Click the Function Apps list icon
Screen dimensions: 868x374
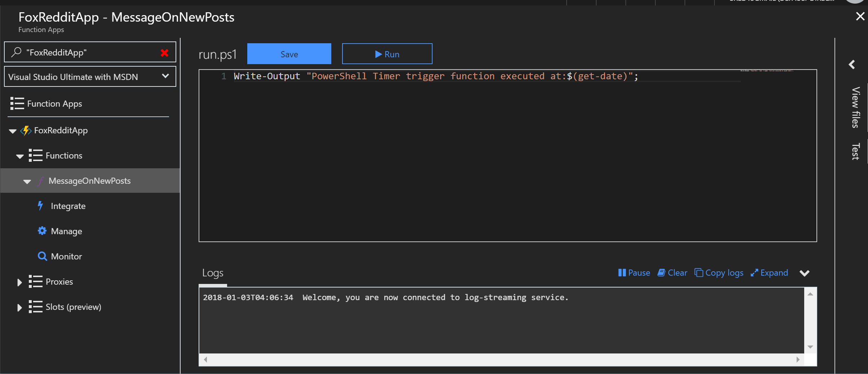(17, 103)
